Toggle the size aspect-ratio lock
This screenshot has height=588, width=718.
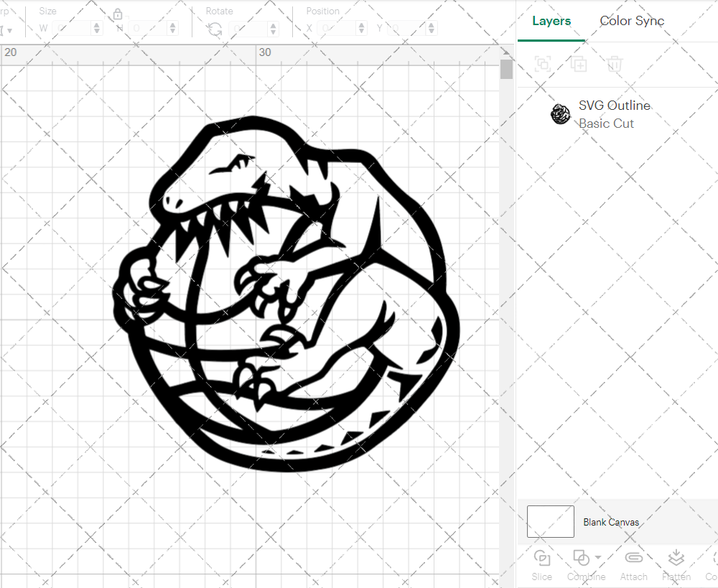[117, 14]
